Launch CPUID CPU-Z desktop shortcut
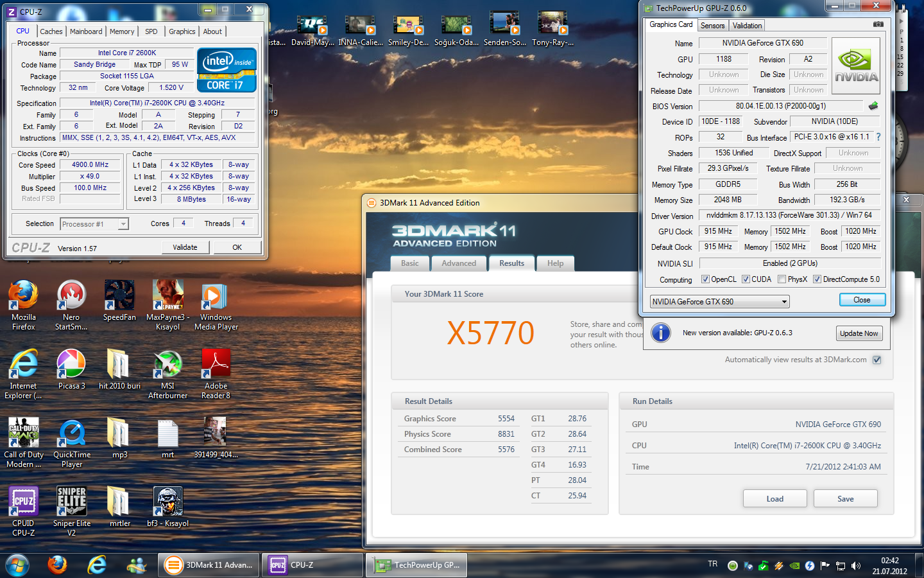Image resolution: width=924 pixels, height=578 pixels. click(23, 502)
